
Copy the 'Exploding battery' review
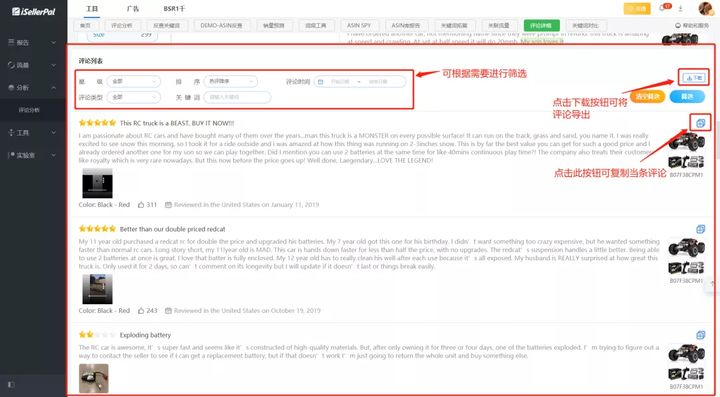[700, 335]
